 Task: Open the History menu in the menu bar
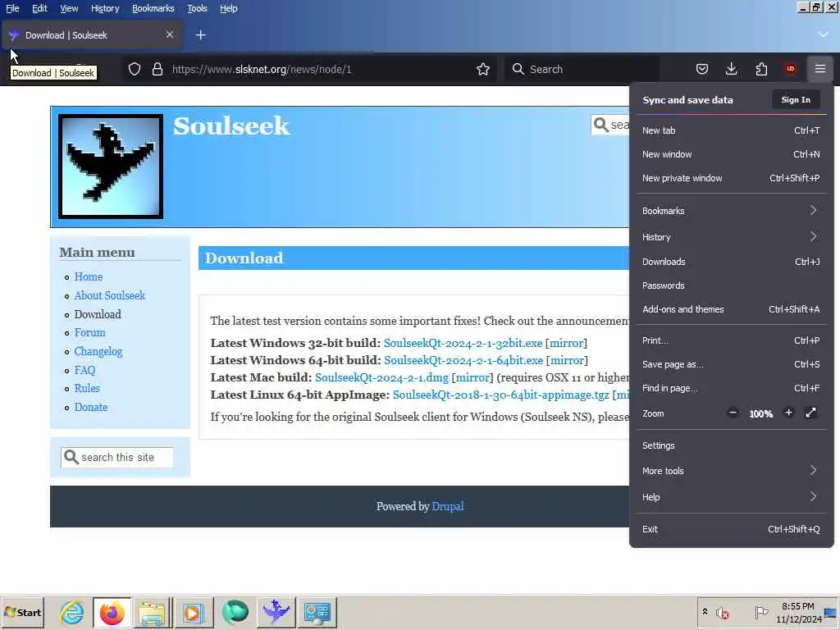[x=105, y=8]
